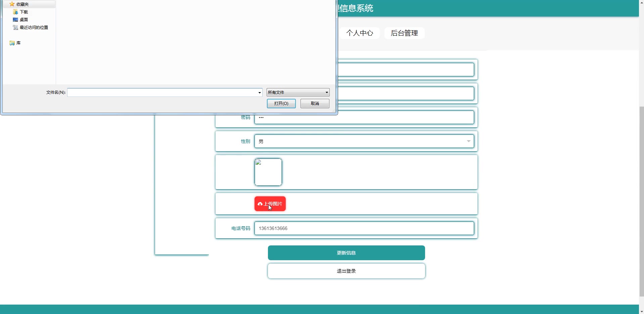This screenshot has width=644, height=314.
Task: Select 桌面 in the navigation tree
Action: [24, 20]
